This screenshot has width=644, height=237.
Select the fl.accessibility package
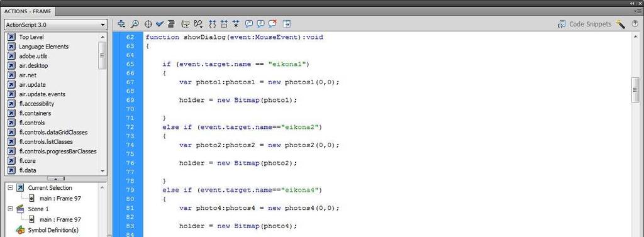(x=36, y=104)
